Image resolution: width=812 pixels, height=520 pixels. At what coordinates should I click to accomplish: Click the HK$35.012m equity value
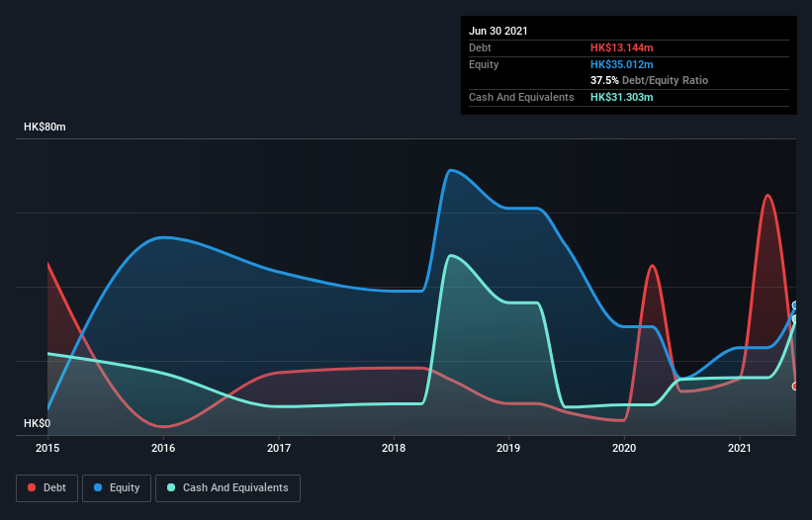(x=621, y=64)
